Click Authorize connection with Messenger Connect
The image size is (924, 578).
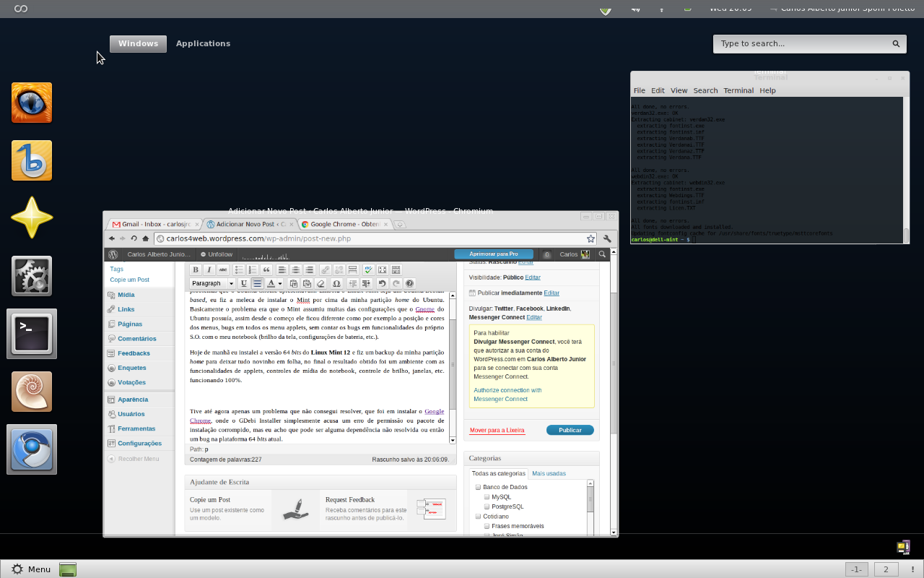pyautogui.click(x=507, y=394)
